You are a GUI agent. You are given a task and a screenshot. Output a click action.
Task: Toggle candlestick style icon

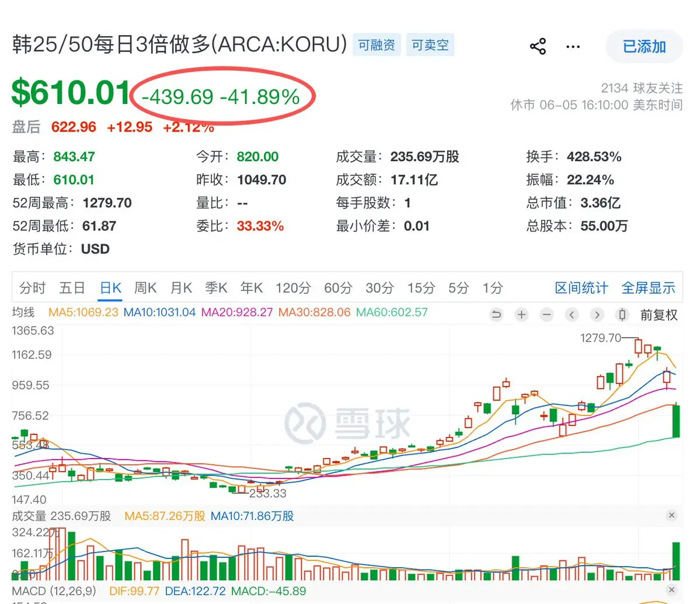pos(622,315)
